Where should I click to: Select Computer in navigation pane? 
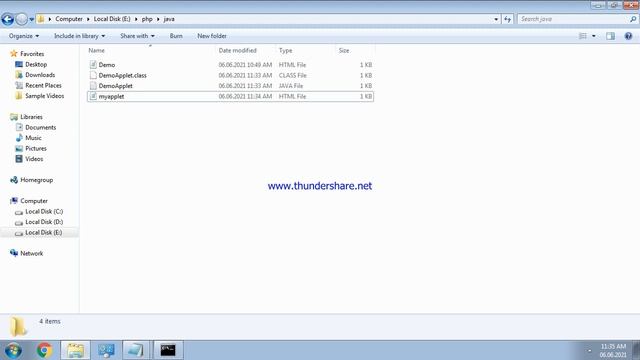[34, 201]
